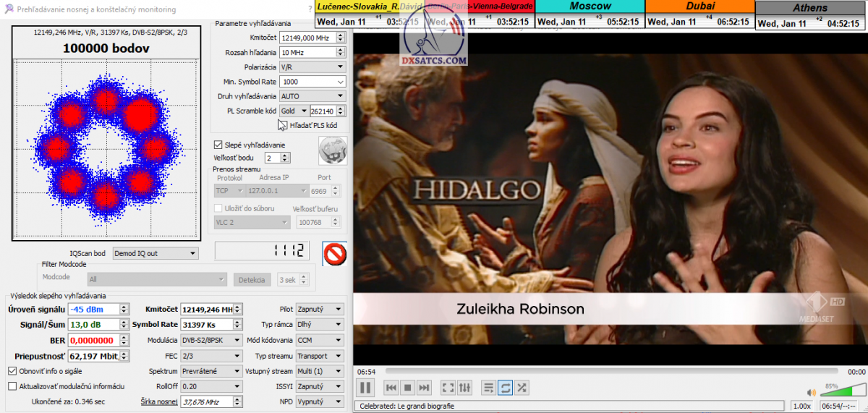Toggle fullscreen video mode

click(448, 388)
